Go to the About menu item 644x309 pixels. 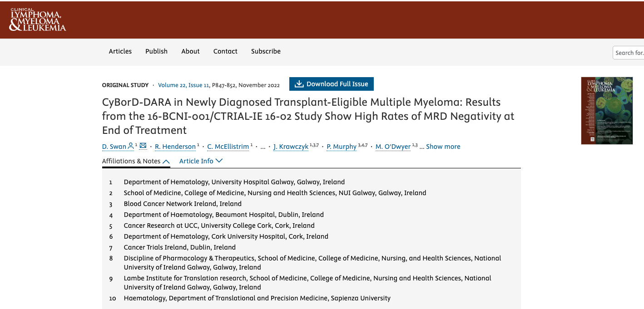191,51
